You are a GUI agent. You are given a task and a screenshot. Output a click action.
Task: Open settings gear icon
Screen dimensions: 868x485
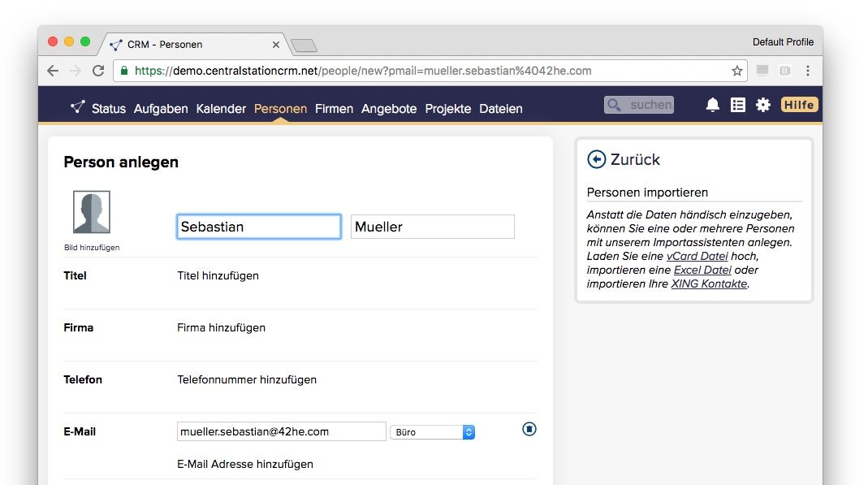[762, 105]
